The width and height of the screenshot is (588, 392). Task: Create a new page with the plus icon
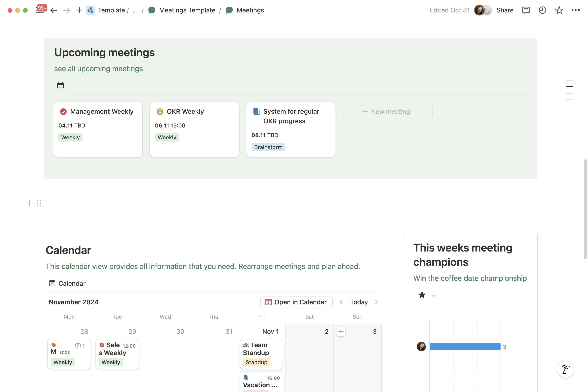[79, 10]
